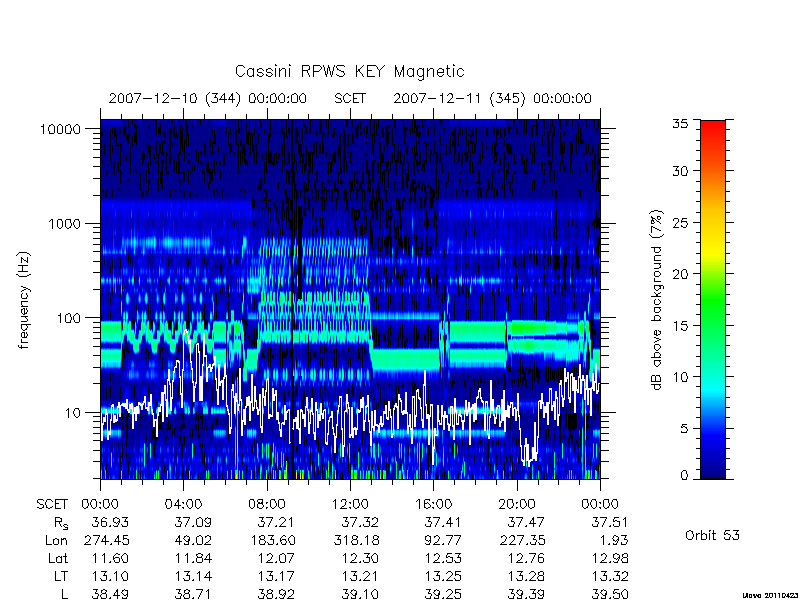800x600 pixels.
Task: Click the 30 label on the colorbar
Action: [x=680, y=171]
